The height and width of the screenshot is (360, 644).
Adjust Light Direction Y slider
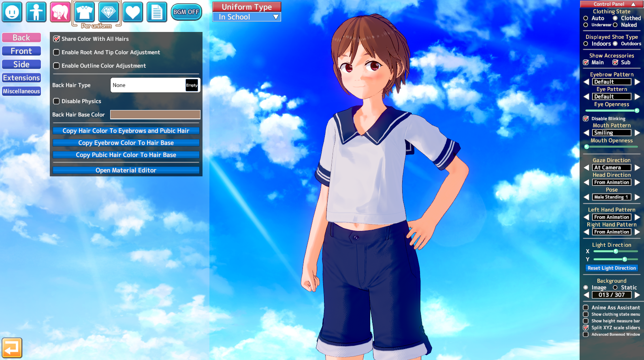coord(616,259)
